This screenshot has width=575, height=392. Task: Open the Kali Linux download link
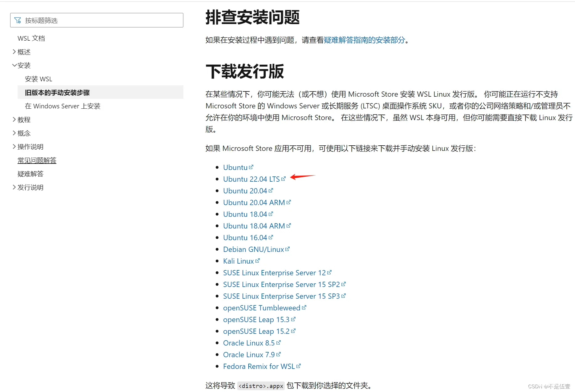[x=239, y=261]
